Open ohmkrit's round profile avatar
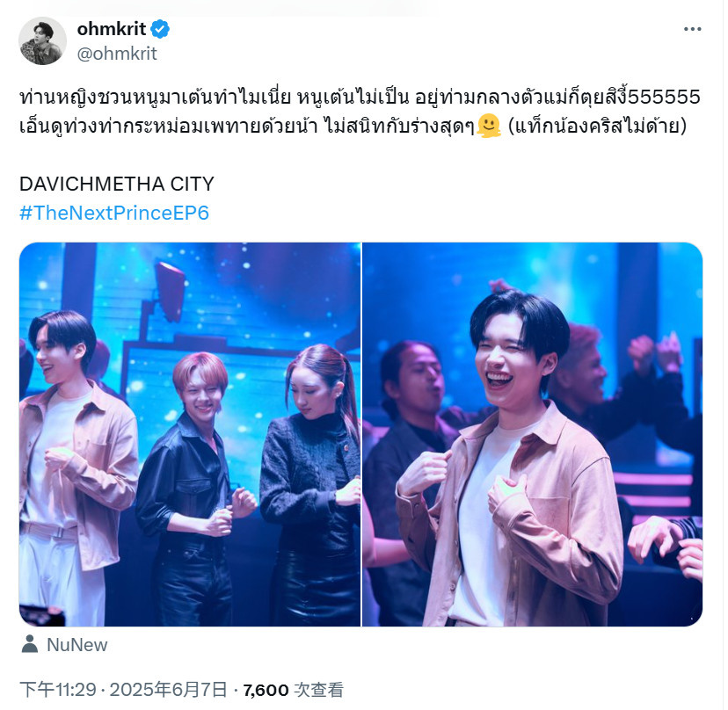 point(42,41)
